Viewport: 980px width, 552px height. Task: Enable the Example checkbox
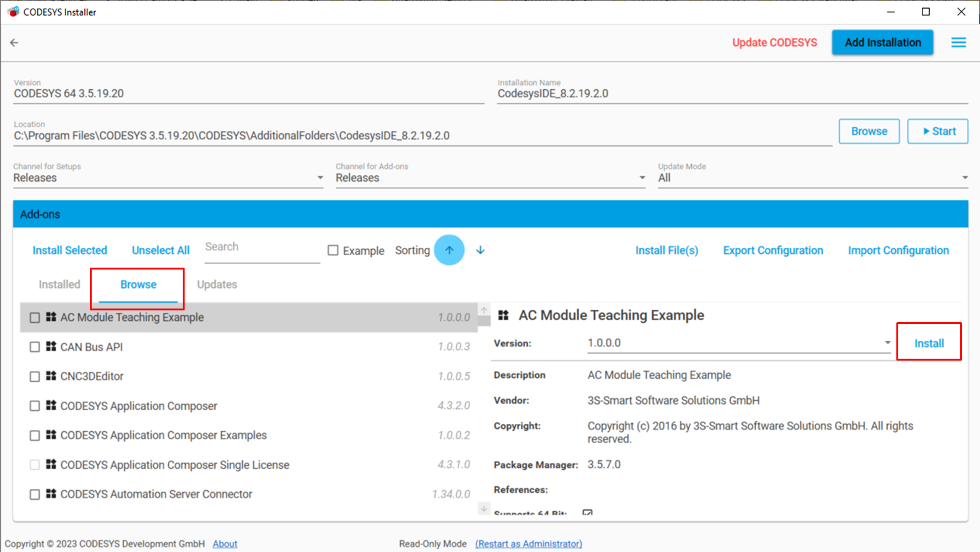(x=333, y=250)
